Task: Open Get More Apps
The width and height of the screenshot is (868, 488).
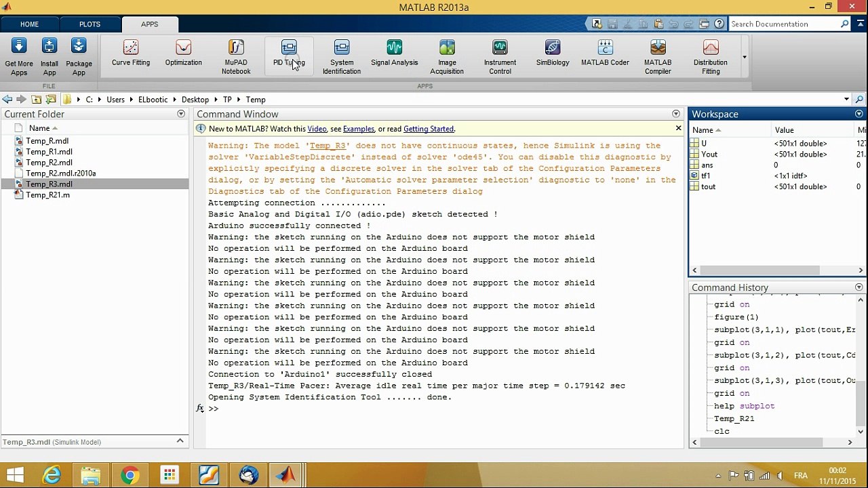Action: (19, 57)
